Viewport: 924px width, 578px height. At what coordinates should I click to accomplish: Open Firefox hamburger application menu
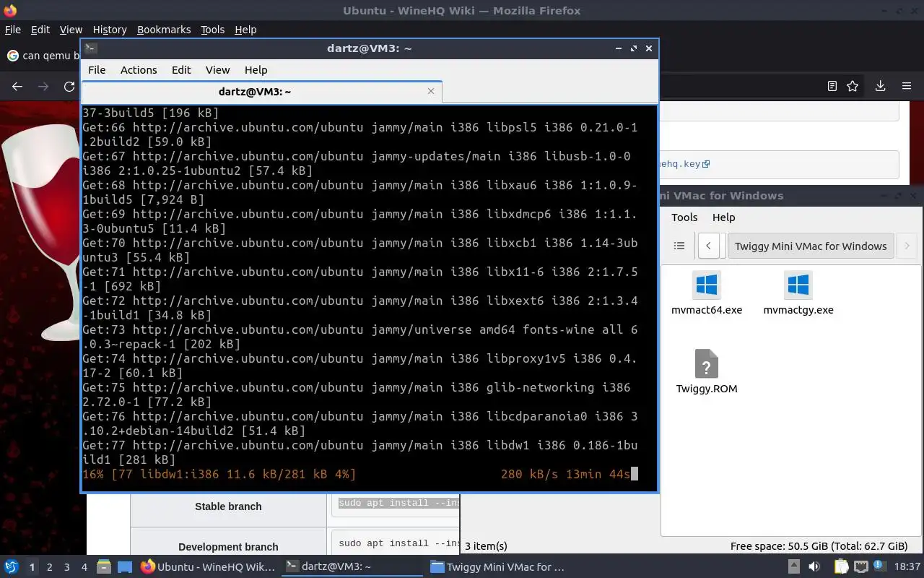pos(907,86)
